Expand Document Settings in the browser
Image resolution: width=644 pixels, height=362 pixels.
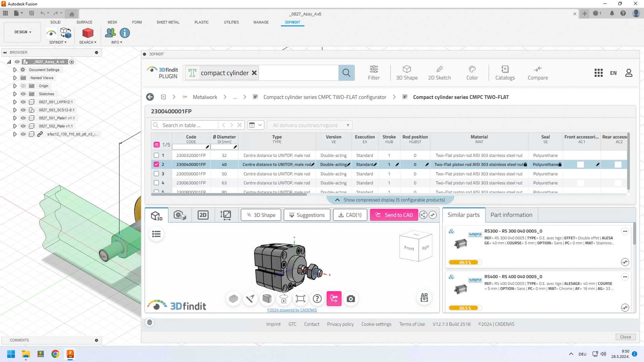click(15, 70)
